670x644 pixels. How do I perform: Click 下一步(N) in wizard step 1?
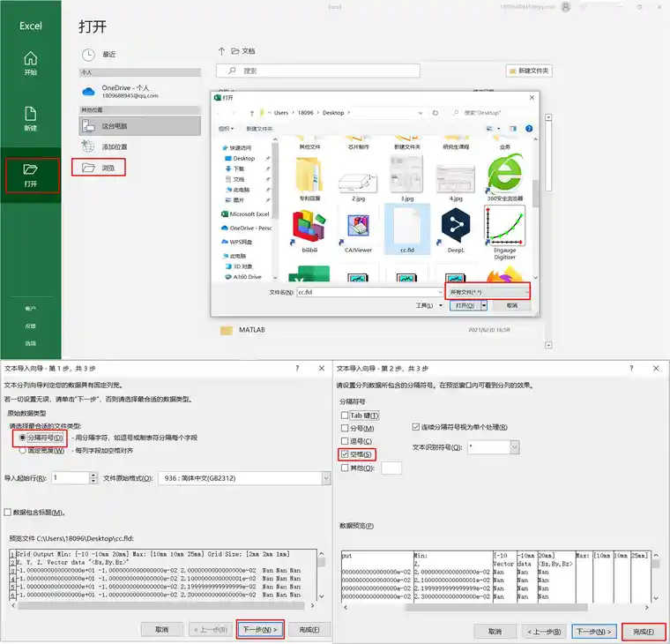pos(260,629)
